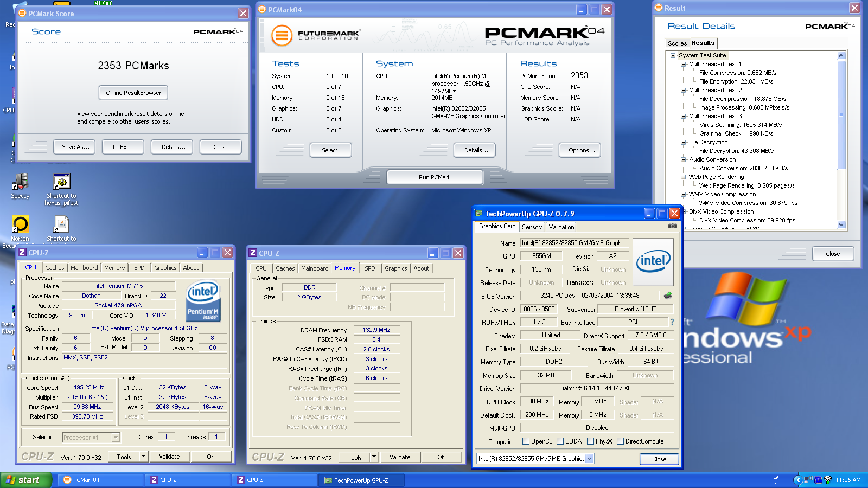Screen dimensions: 868x488
Task: Collapse the Web Page Rendering node
Action: 683,177
